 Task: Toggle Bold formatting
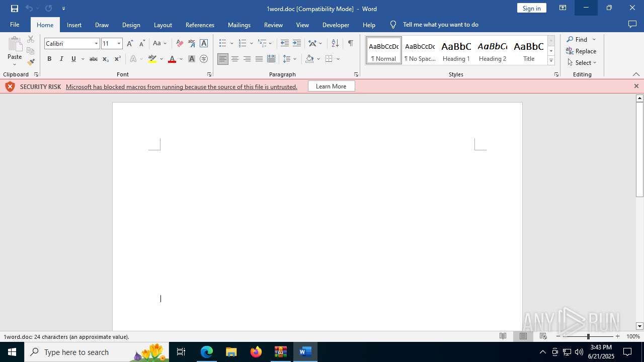(49, 59)
